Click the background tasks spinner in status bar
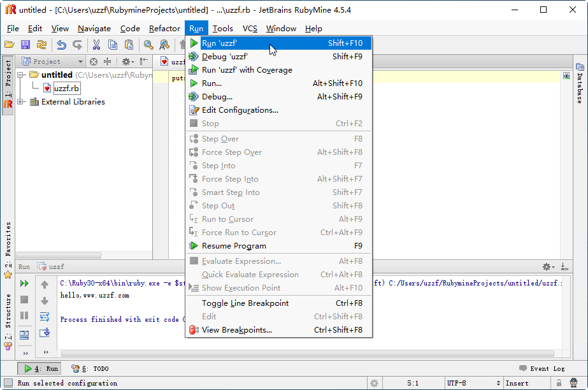 374,383
